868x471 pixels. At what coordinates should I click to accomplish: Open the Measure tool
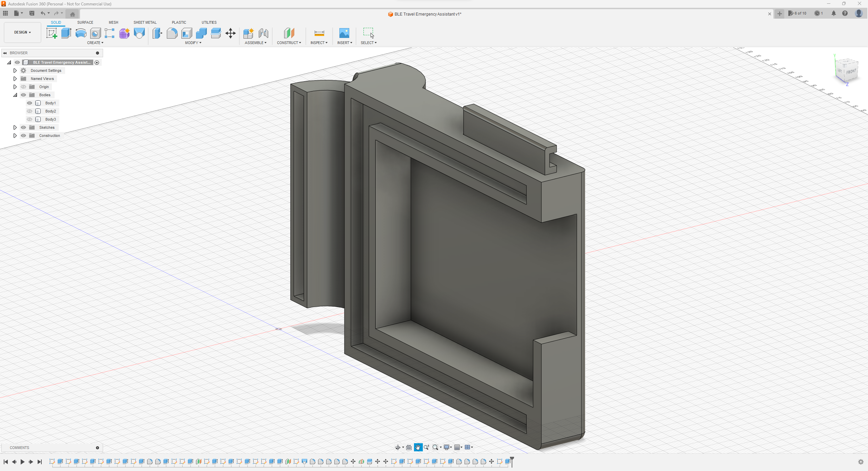pos(319,33)
